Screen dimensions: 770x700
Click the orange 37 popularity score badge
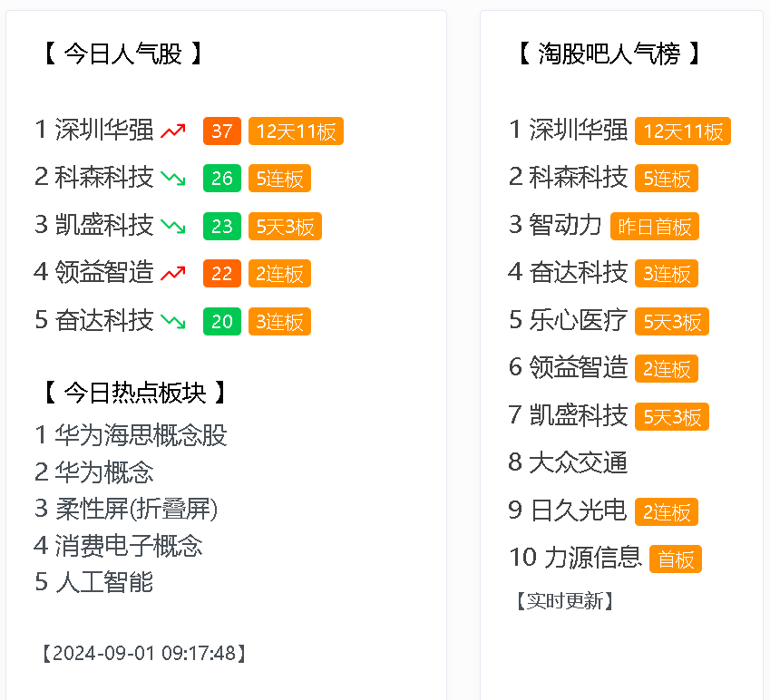tap(222, 131)
